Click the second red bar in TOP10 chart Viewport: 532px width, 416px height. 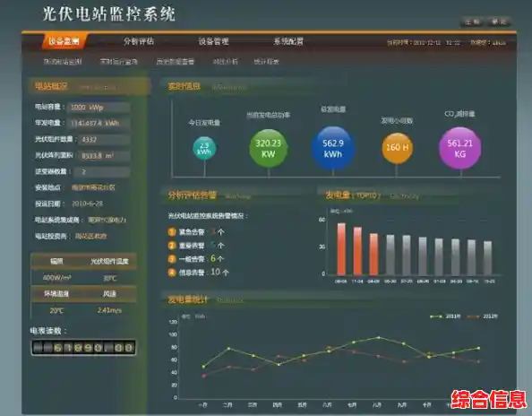click(x=357, y=251)
